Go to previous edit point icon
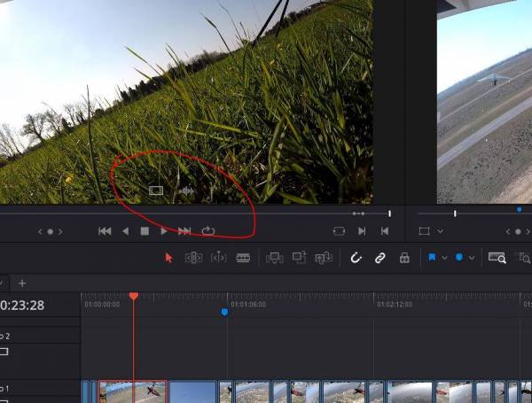The image size is (532, 403). pos(385,231)
